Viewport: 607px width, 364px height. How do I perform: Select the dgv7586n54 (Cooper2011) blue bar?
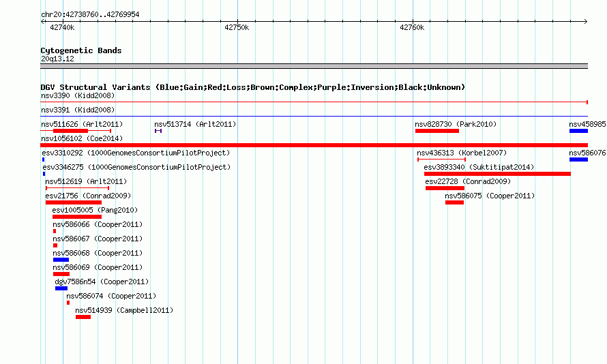click(x=61, y=288)
